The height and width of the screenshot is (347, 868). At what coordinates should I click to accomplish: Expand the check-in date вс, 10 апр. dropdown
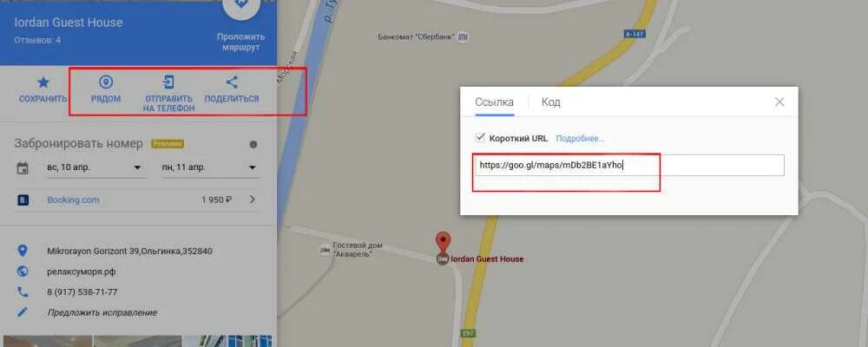[95, 167]
